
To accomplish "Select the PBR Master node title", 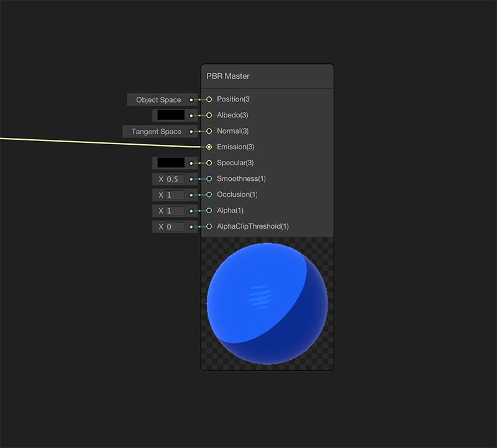I will [227, 76].
